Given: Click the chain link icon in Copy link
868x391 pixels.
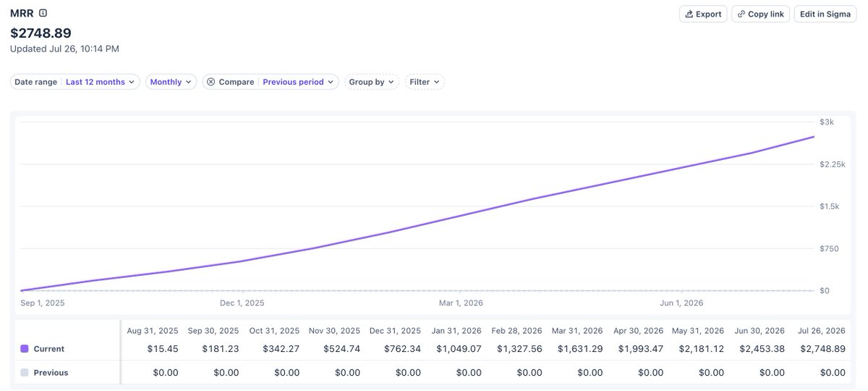Looking at the screenshot, I should point(741,14).
